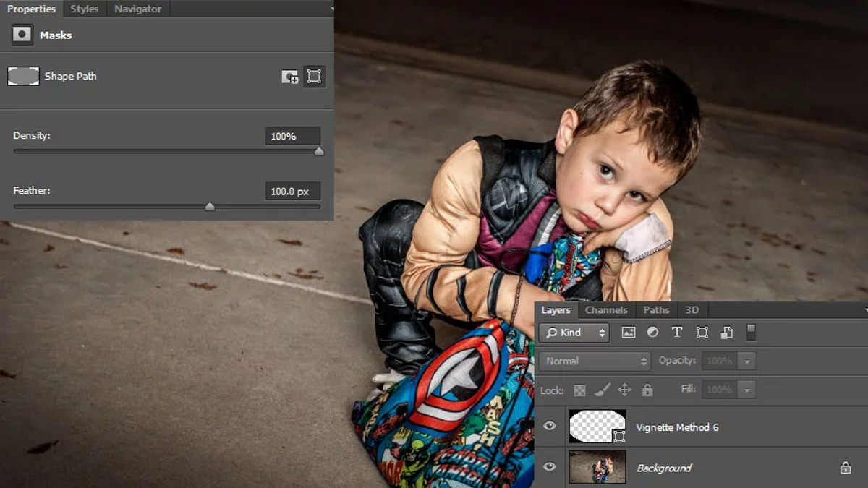Toggle layer filtering on or off
Image resolution: width=868 pixels, height=488 pixels.
[x=750, y=333]
